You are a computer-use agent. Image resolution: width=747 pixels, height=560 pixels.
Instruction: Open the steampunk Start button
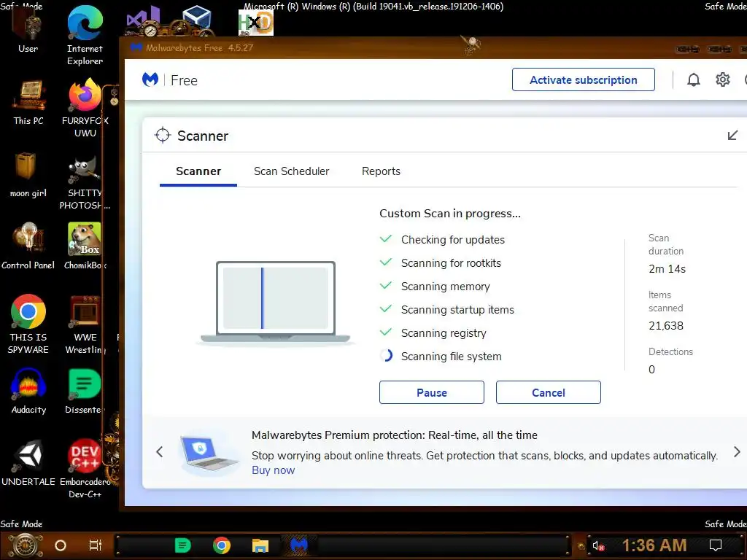26,545
